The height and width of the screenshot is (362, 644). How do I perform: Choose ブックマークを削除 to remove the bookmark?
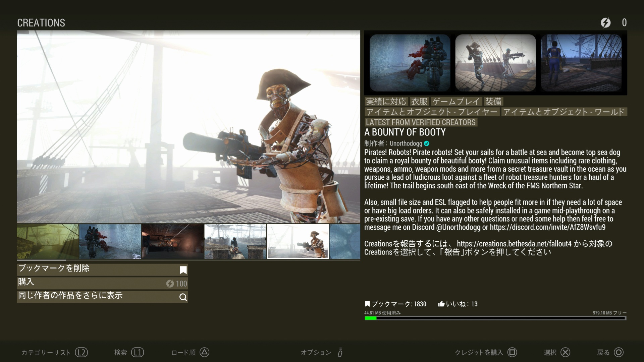click(x=102, y=269)
